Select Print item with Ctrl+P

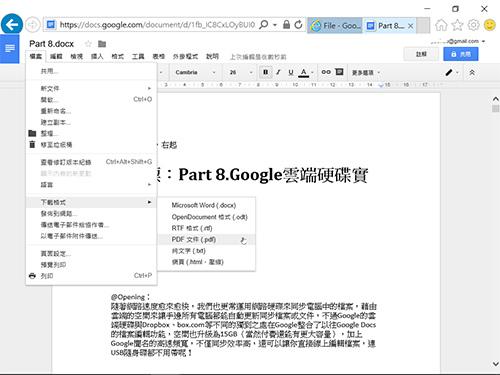point(91,276)
